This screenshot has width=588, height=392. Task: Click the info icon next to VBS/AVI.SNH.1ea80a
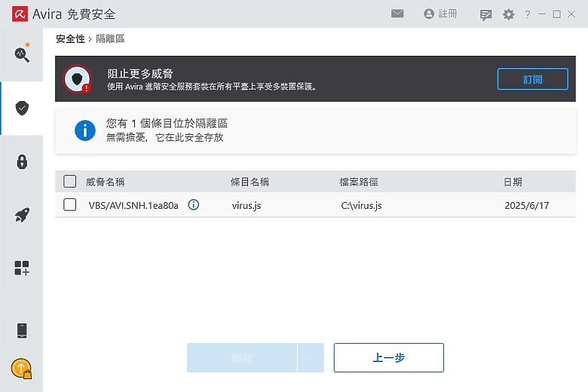(x=194, y=205)
